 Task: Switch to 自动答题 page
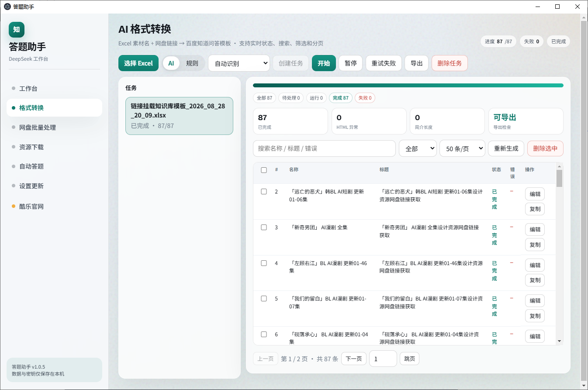tap(54, 166)
